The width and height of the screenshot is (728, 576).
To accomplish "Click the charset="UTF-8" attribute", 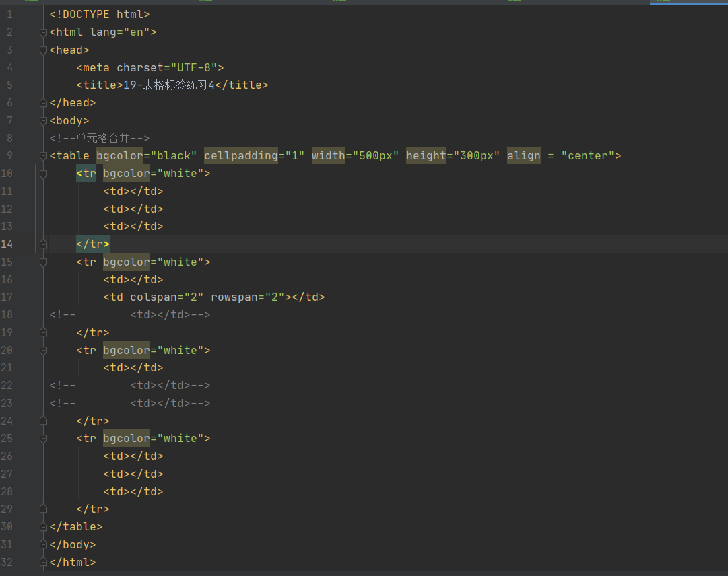I will (x=166, y=68).
